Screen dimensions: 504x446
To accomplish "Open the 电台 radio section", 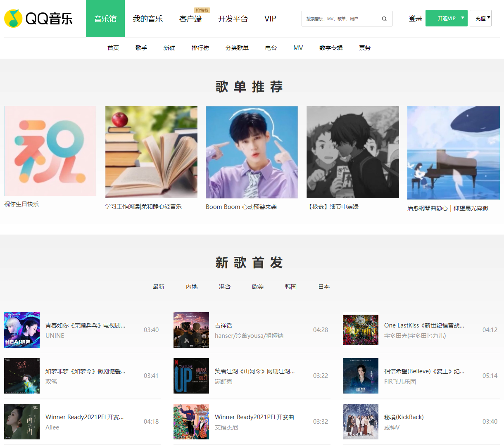I will 271,47.
